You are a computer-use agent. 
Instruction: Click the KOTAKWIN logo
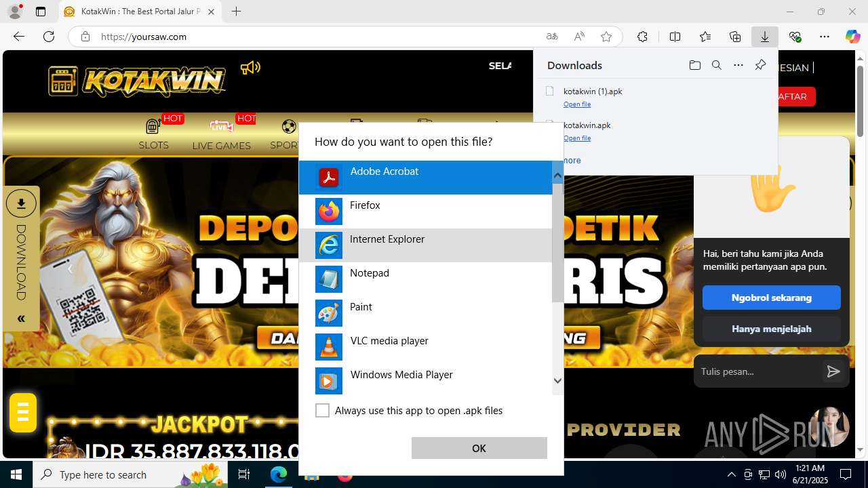(136, 81)
